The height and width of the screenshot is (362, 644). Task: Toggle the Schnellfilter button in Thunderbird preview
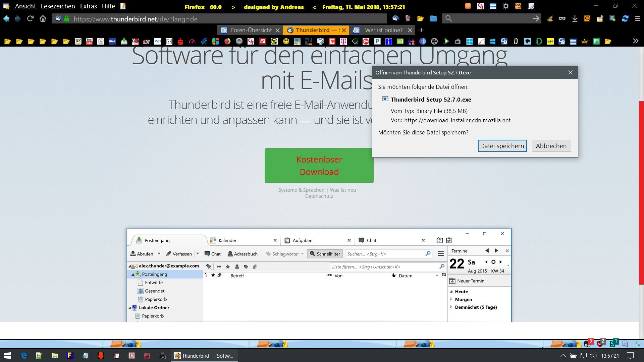[x=325, y=254]
